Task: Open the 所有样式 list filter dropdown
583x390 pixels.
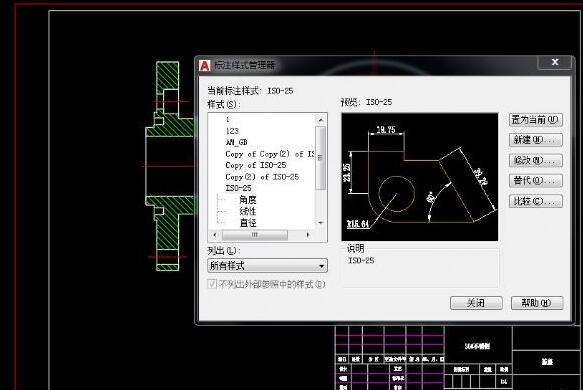Action: pos(267,265)
